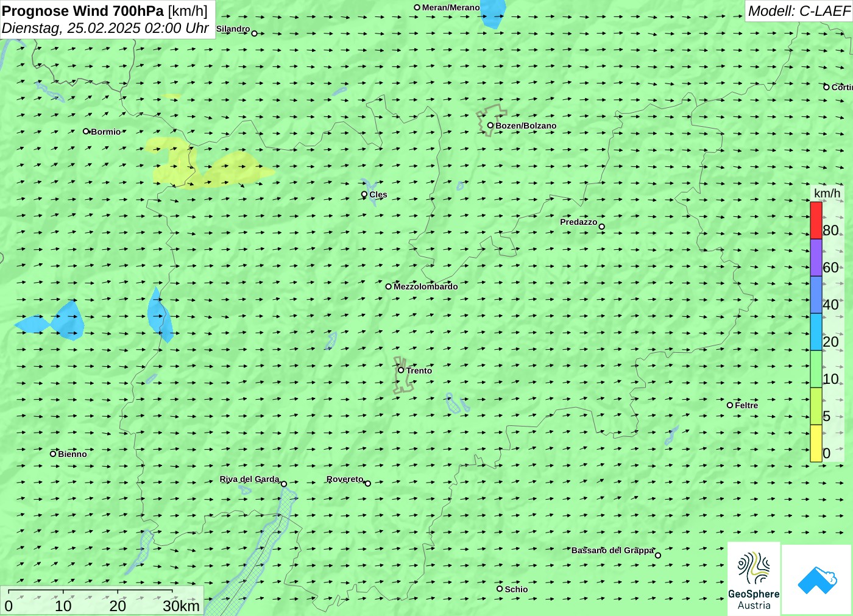Click the Bormio city marker

coord(87,131)
